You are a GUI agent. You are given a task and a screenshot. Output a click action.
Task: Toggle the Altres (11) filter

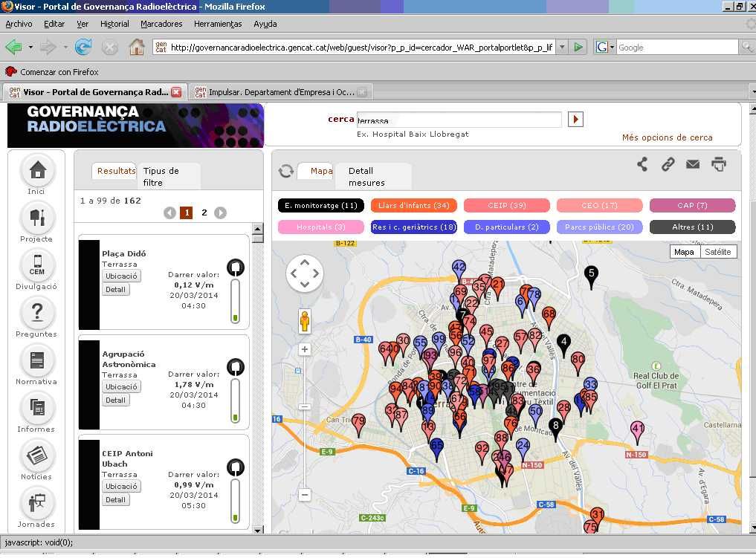coord(692,227)
